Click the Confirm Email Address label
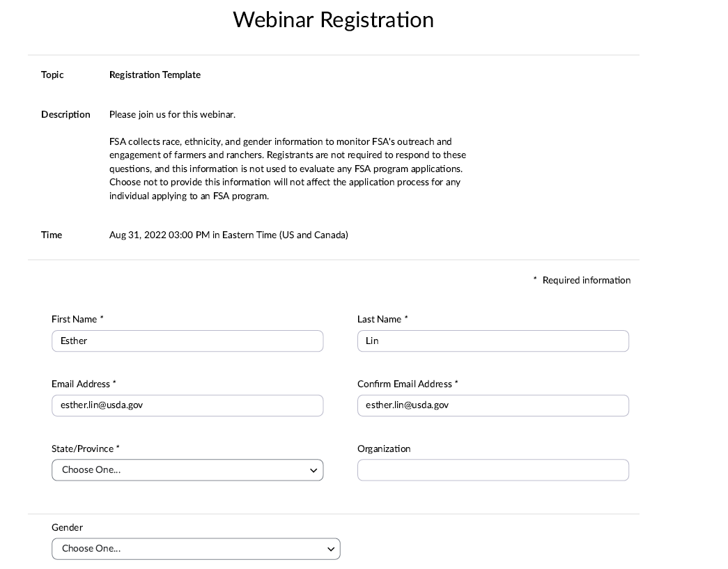728x569 pixels. click(x=405, y=384)
